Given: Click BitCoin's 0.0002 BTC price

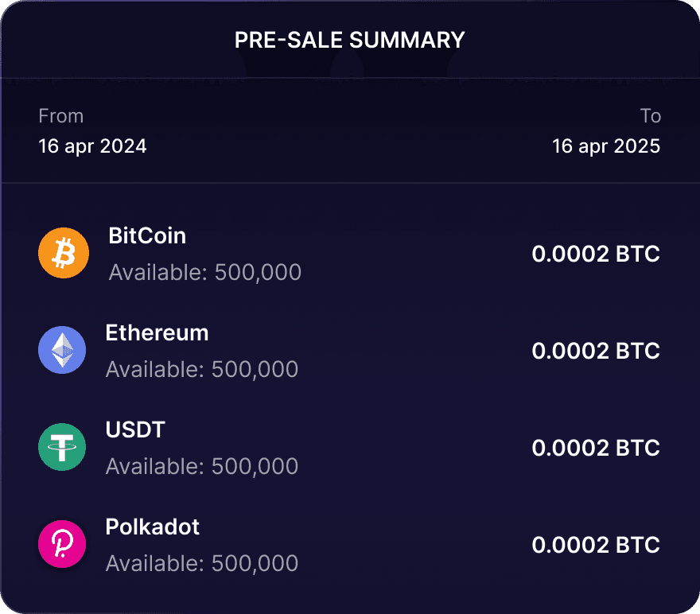Looking at the screenshot, I should click(x=596, y=255).
